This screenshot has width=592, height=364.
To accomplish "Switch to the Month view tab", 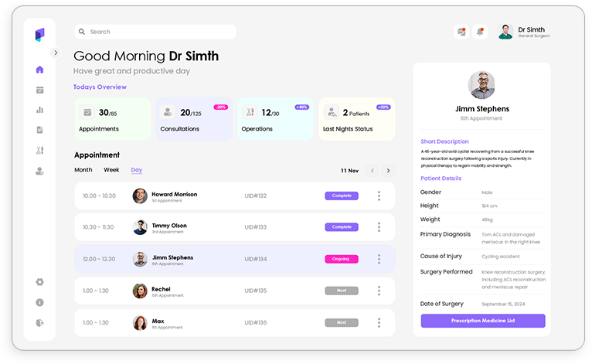I will 83,170.
